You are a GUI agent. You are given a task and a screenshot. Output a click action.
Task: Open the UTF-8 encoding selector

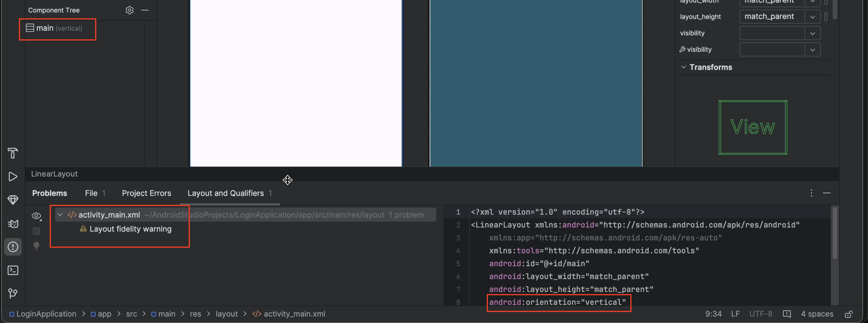click(x=760, y=314)
